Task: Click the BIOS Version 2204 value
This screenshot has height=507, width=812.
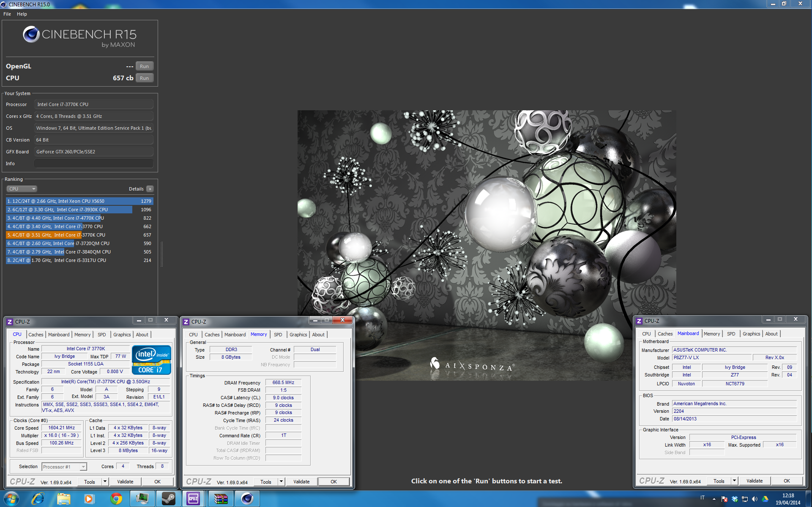Action: pos(735,411)
